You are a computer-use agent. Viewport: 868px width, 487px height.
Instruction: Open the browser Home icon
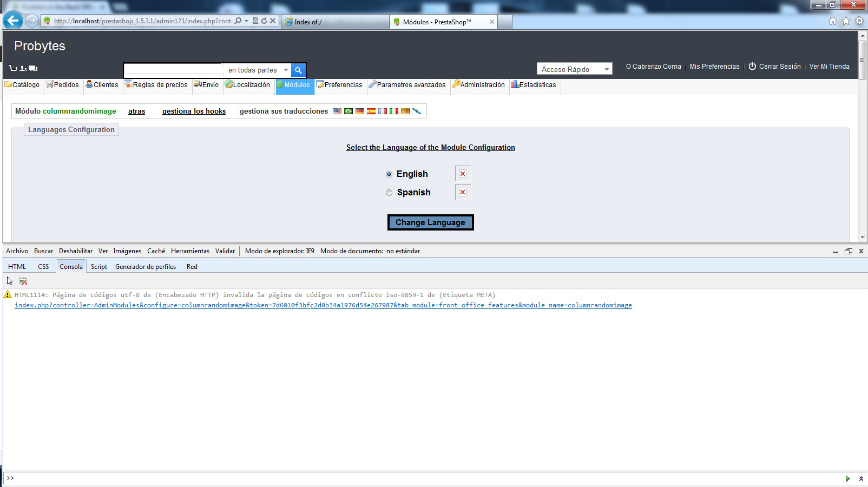coord(833,21)
